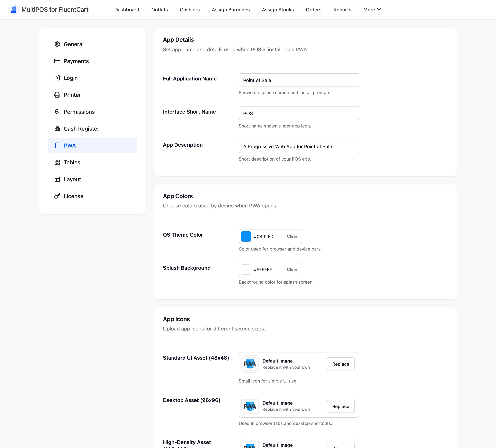Click the Standard UI Asset PWA thumbnail
The width and height of the screenshot is (496, 448).
click(x=250, y=364)
